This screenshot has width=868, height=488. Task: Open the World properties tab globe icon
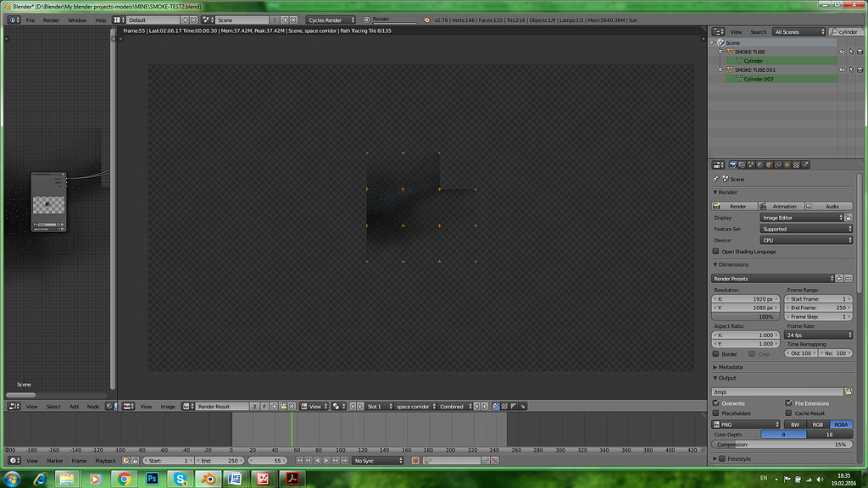[760, 165]
